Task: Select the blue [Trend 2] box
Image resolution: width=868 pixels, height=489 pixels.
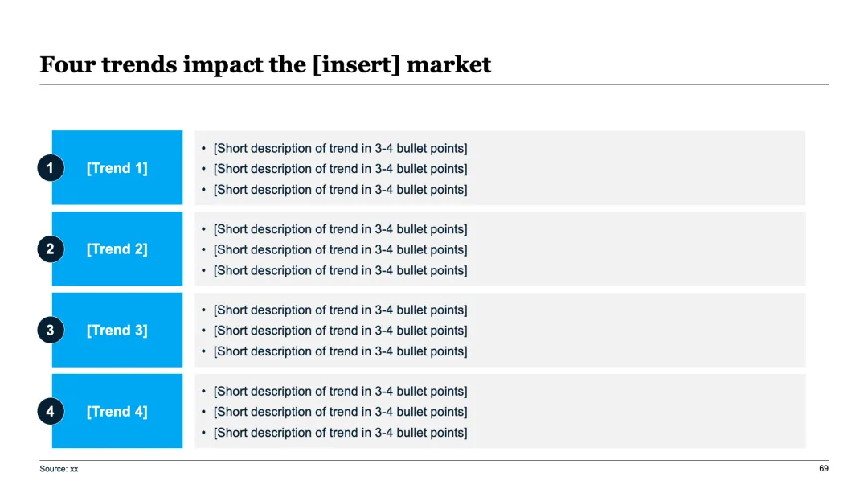Action: coord(117,249)
